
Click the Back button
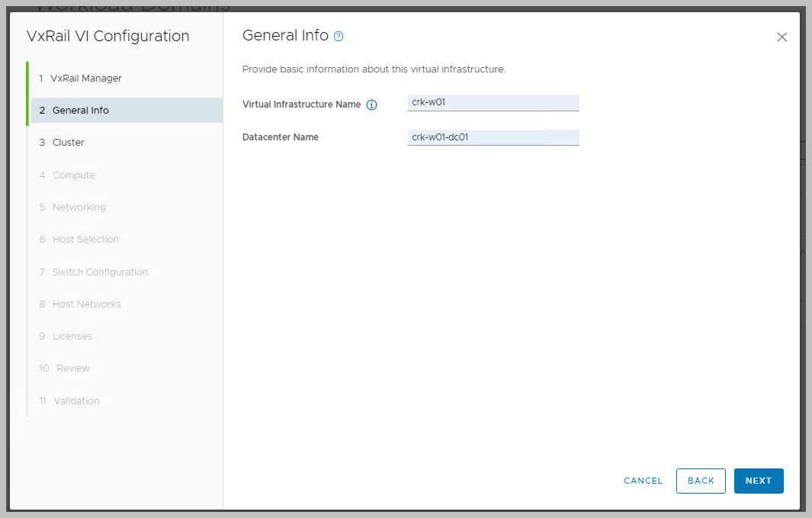point(701,481)
